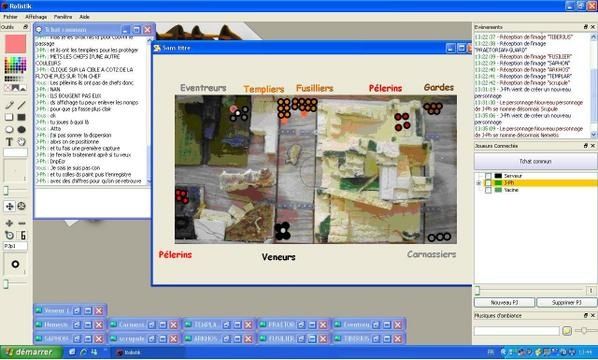Viewport: 598px width, 360px height.
Task: Click the minus remove token tool
Action: [22, 223]
